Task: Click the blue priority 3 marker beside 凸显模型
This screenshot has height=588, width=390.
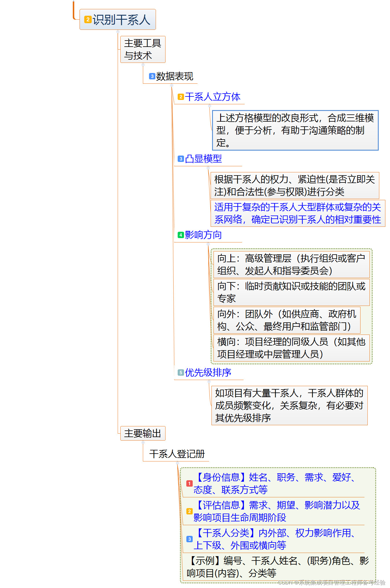Action: [x=181, y=159]
